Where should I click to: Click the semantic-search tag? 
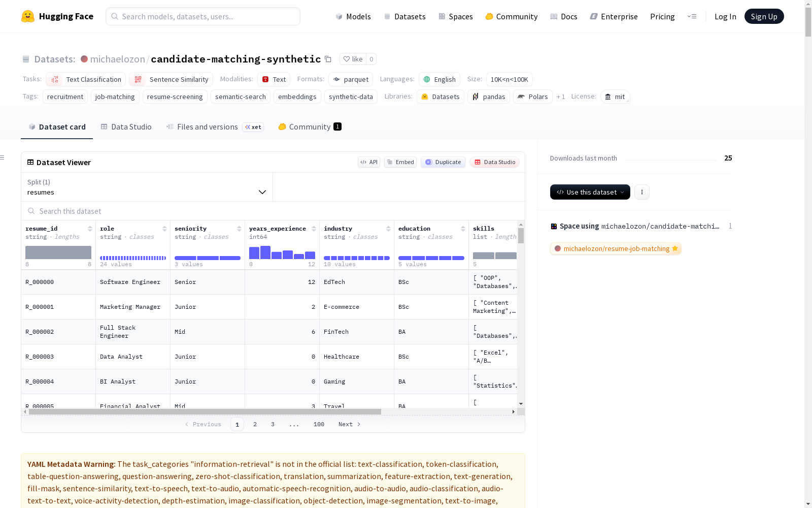[241, 97]
